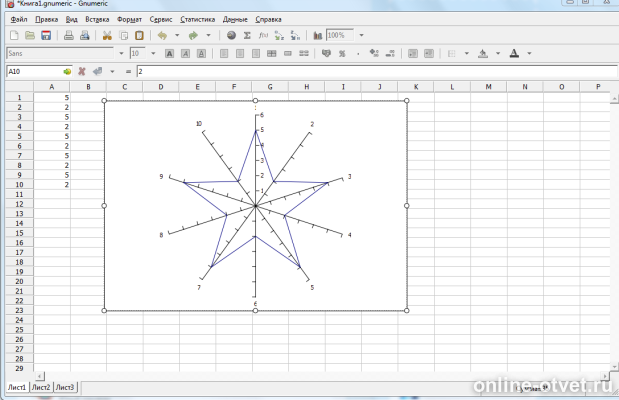This screenshot has width=619, height=400.
Task: Toggle left text alignment
Action: point(224,53)
